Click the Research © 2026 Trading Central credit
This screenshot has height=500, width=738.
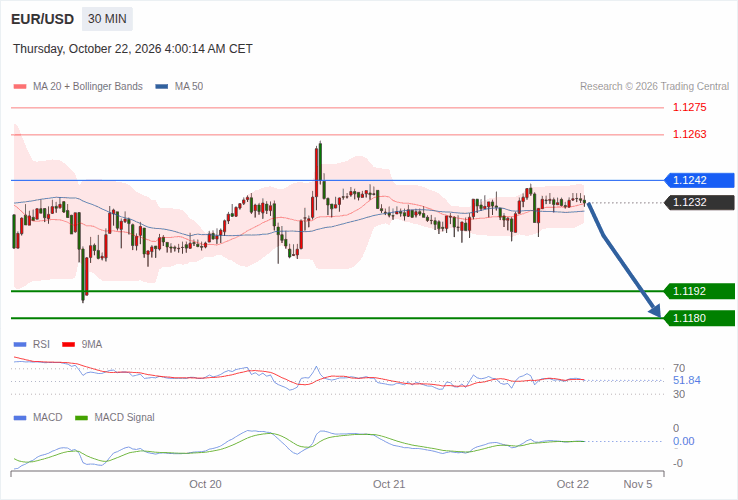tap(654, 87)
